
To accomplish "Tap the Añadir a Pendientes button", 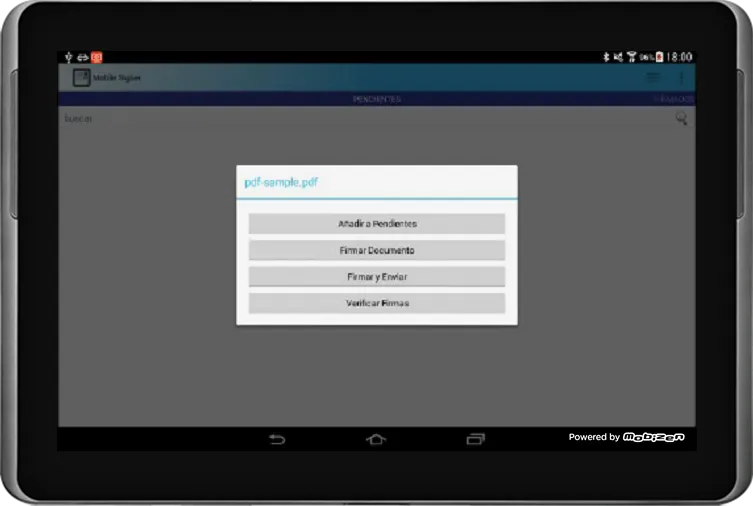I will [x=376, y=224].
